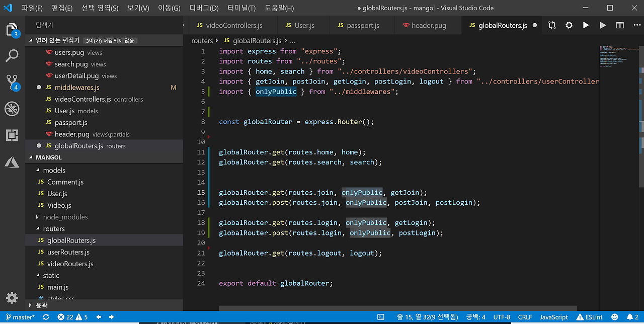Open the Debug view in activity bar
The width and height of the screenshot is (644, 324).
[12, 109]
